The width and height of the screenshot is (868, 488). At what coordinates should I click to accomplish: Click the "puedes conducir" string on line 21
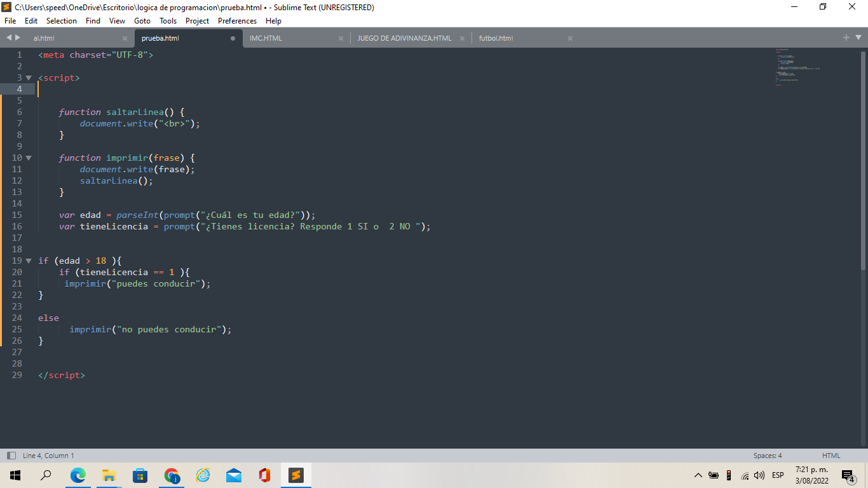click(156, 283)
